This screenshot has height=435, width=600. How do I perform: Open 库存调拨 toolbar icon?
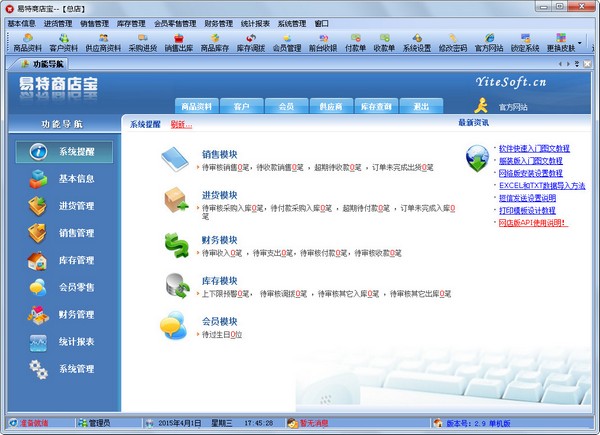(x=251, y=43)
